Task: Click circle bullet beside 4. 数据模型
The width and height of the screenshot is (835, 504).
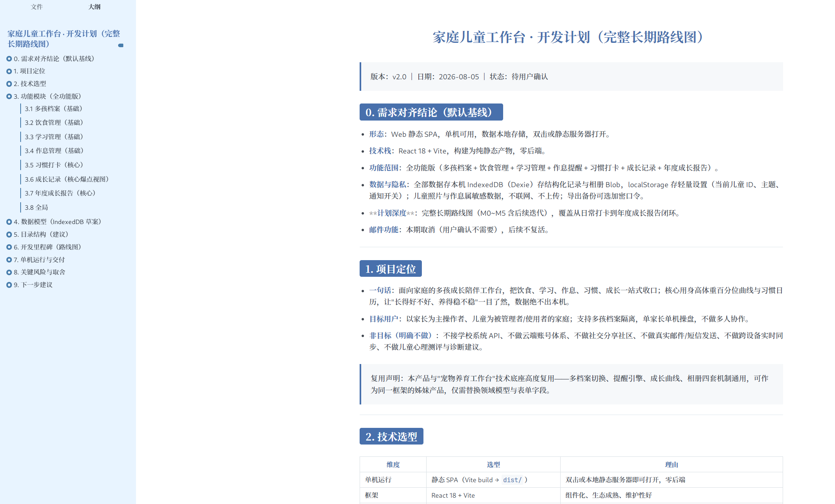Action: 9,222
